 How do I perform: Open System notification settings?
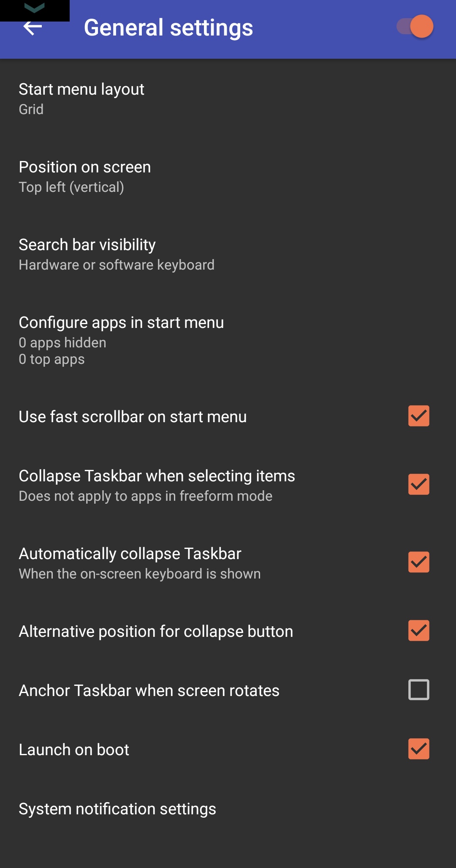click(x=228, y=809)
